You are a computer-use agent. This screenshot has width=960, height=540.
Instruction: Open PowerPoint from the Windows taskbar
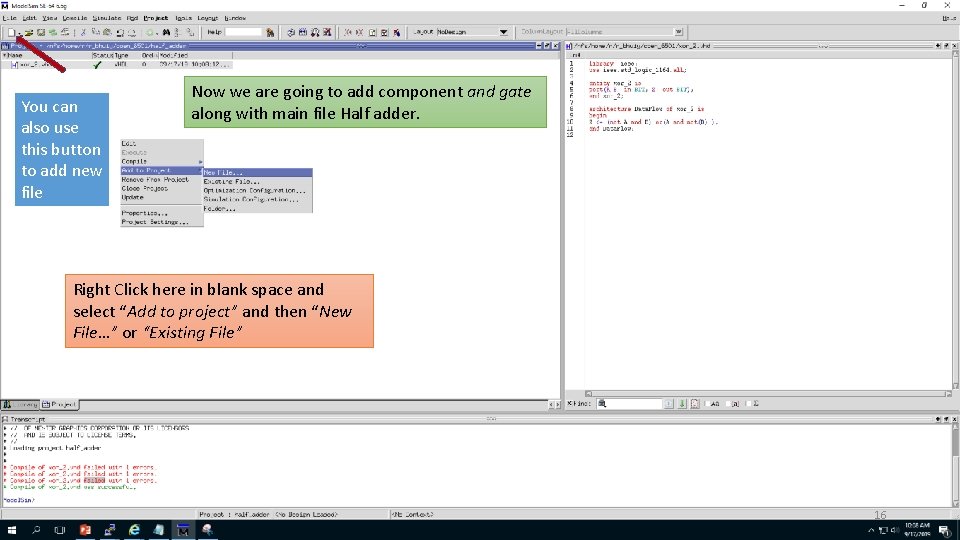(x=85, y=530)
